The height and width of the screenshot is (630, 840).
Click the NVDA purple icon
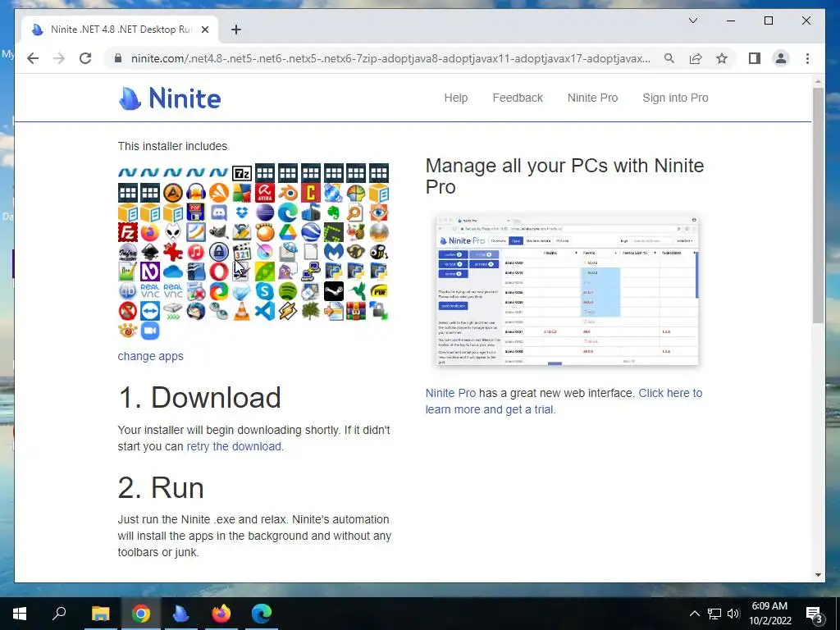[x=150, y=272]
